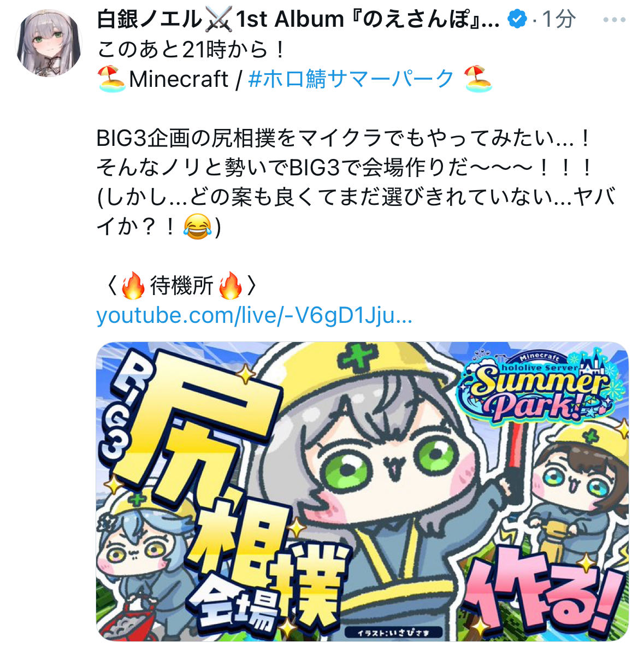Open the #ホロ鯖サマーパーク hashtag

pyautogui.click(x=351, y=79)
